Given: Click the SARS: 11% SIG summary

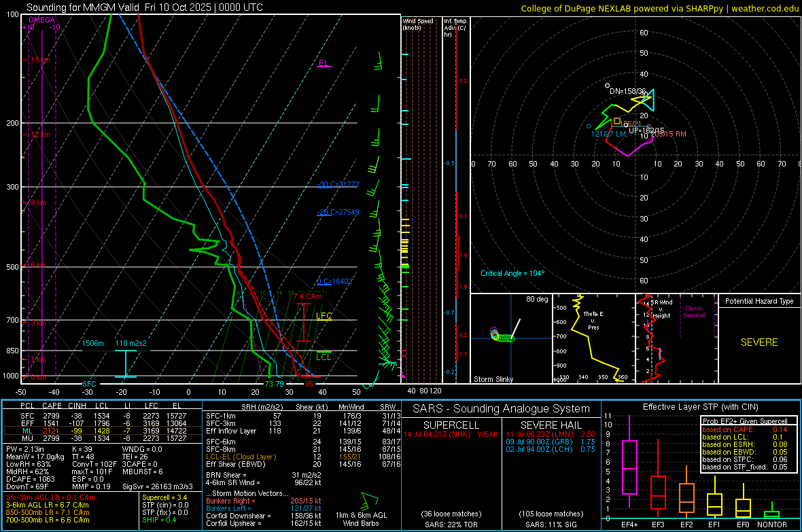Looking at the screenshot, I should [551, 525].
